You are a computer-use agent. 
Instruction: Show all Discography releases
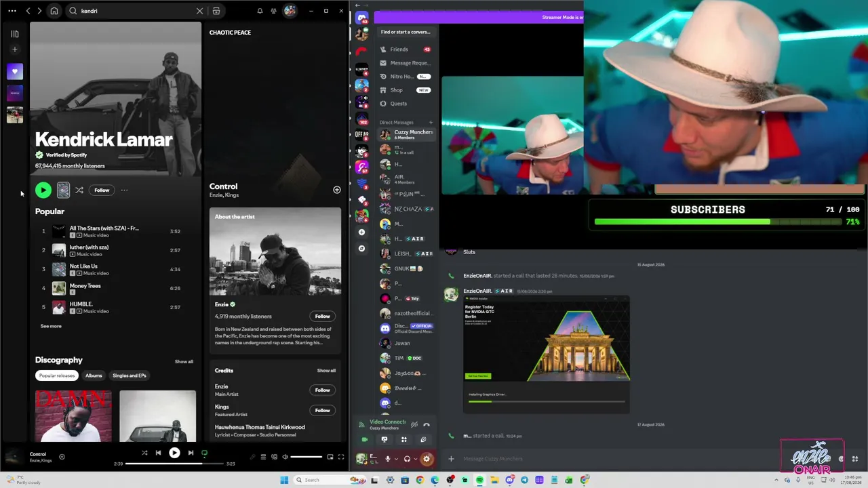[x=184, y=361]
